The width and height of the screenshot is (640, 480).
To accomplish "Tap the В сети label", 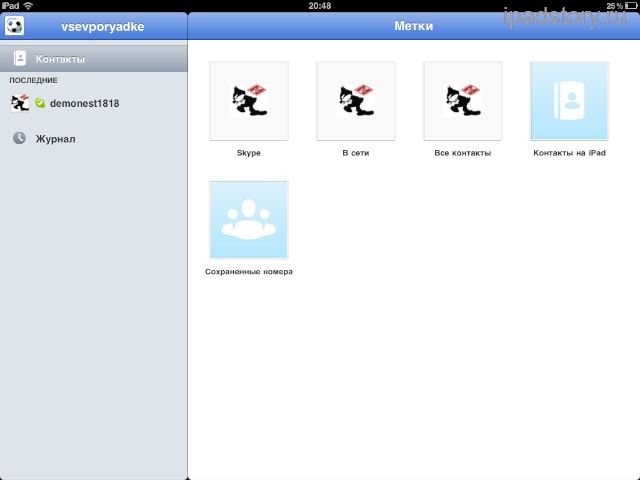I will point(356,153).
